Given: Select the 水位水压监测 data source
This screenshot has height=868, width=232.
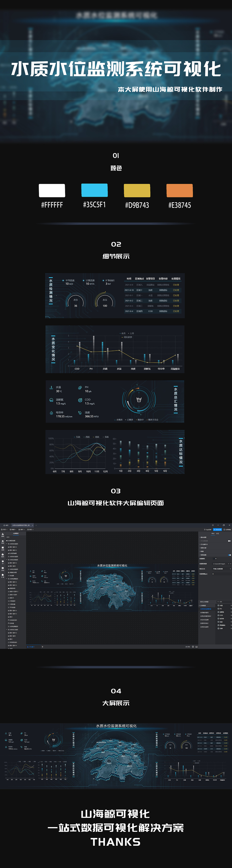Looking at the screenshot, I should click(204, 620).
